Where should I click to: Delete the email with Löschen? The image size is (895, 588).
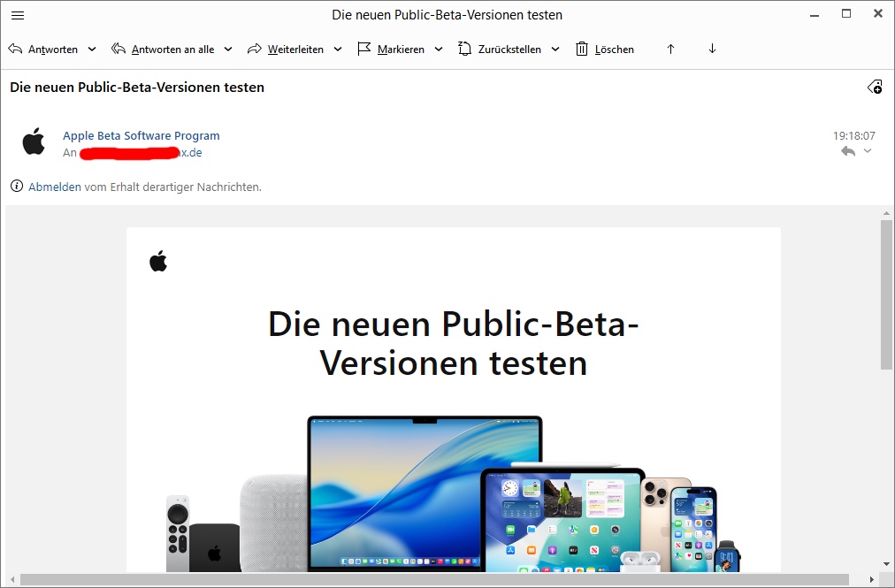(605, 50)
